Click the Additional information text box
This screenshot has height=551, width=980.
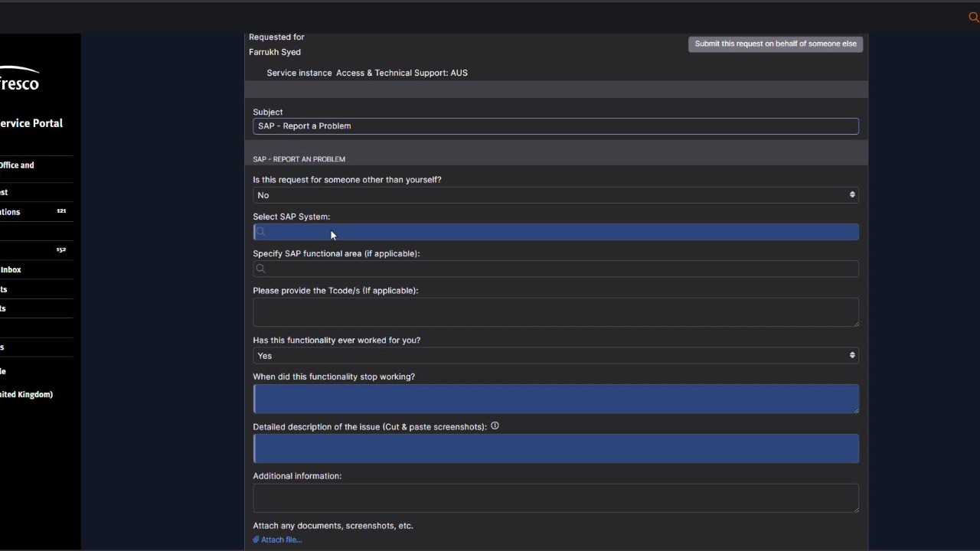coord(556,498)
